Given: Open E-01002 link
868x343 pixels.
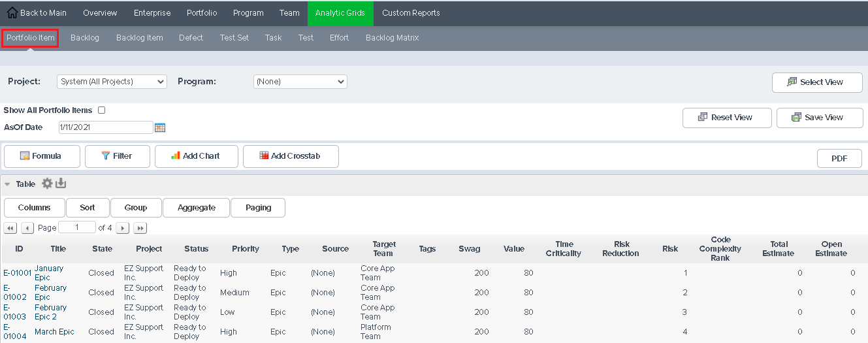Looking at the screenshot, I should [15, 293].
